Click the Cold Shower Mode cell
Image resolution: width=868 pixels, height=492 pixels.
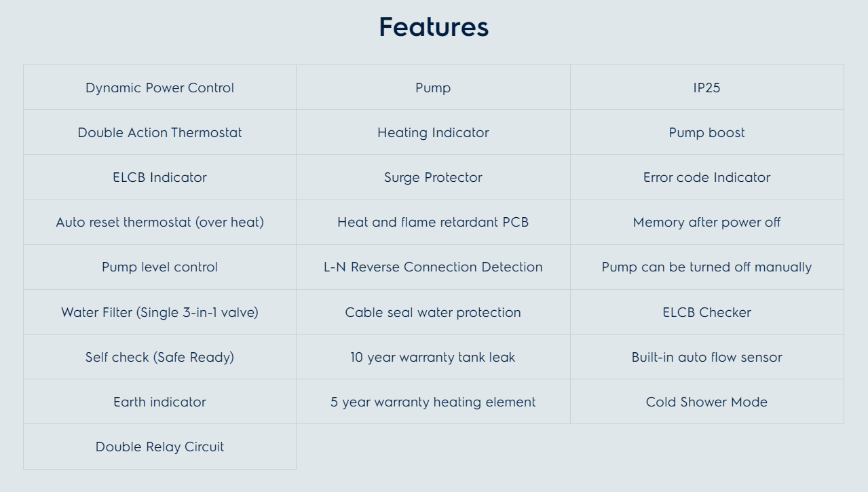pyautogui.click(x=706, y=402)
